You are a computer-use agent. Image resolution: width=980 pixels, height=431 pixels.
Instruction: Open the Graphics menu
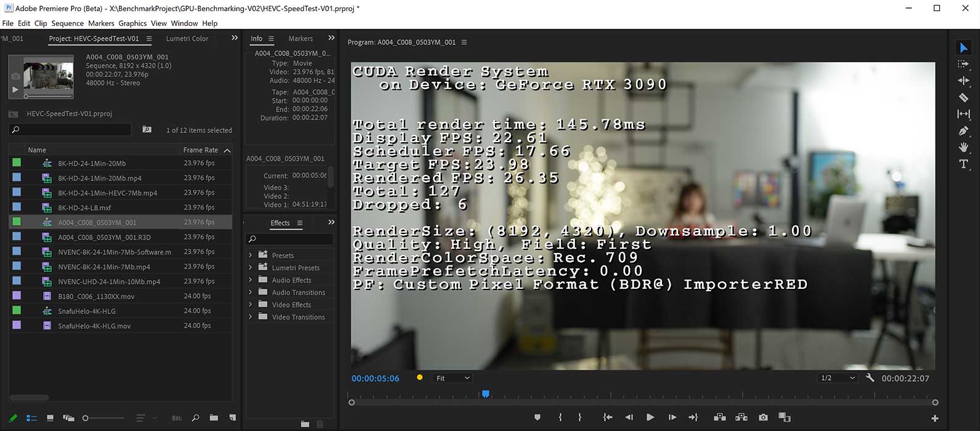(x=133, y=23)
